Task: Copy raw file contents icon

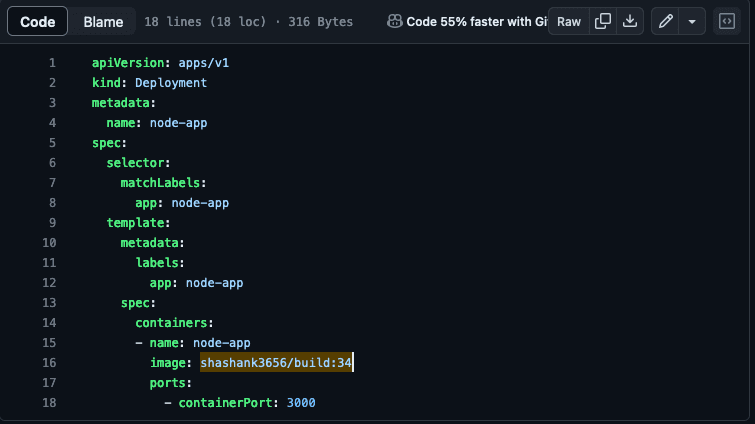Action: tap(603, 21)
